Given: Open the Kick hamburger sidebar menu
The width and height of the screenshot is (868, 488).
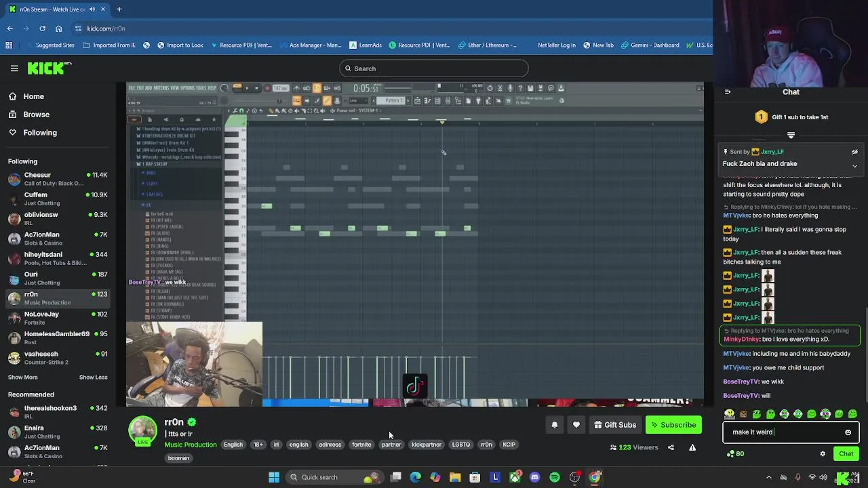Looking at the screenshot, I should click(14, 68).
